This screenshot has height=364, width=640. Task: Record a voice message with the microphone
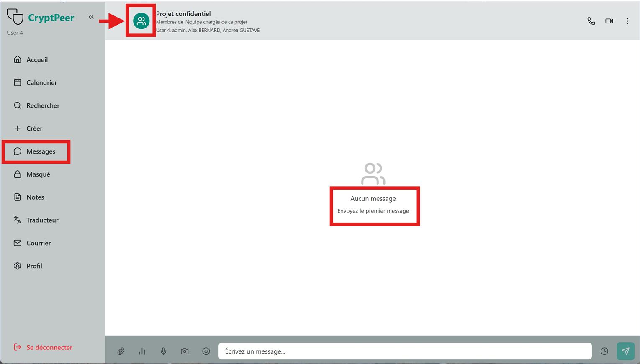(x=163, y=351)
